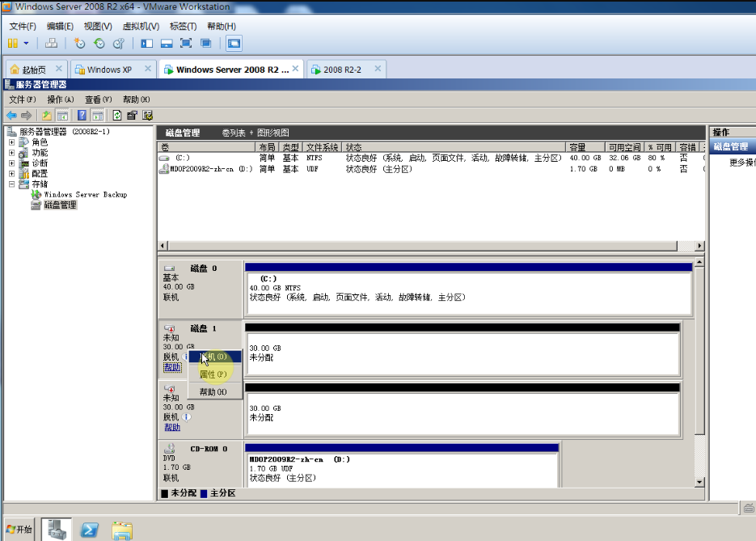756x541 pixels.
Task: Sort by the 布局 column header
Action: tap(268, 147)
